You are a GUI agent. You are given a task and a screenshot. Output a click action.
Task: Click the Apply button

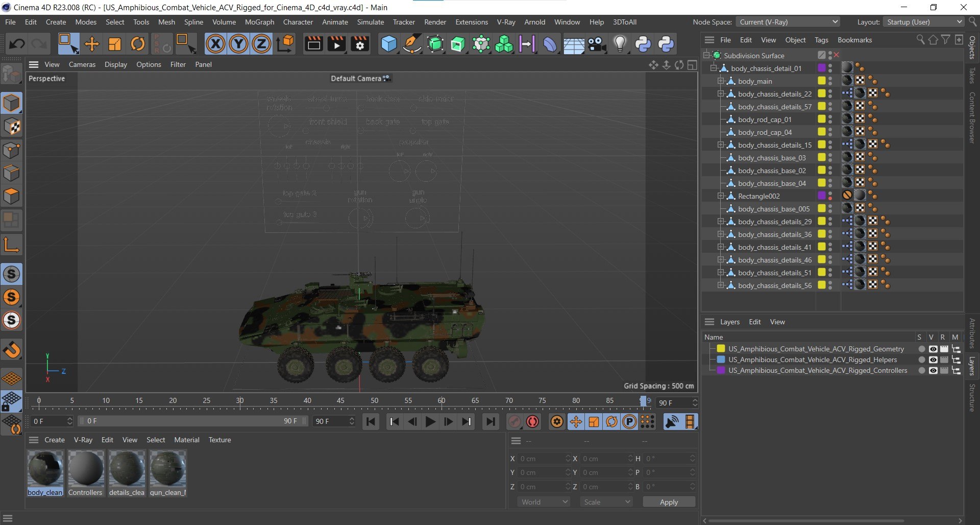pos(669,502)
